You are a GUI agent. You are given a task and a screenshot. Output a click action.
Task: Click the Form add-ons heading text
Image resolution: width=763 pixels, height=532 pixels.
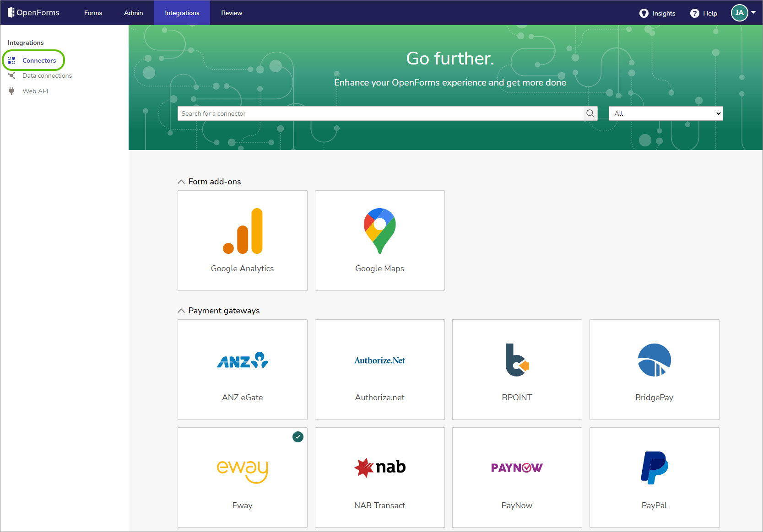click(x=215, y=182)
